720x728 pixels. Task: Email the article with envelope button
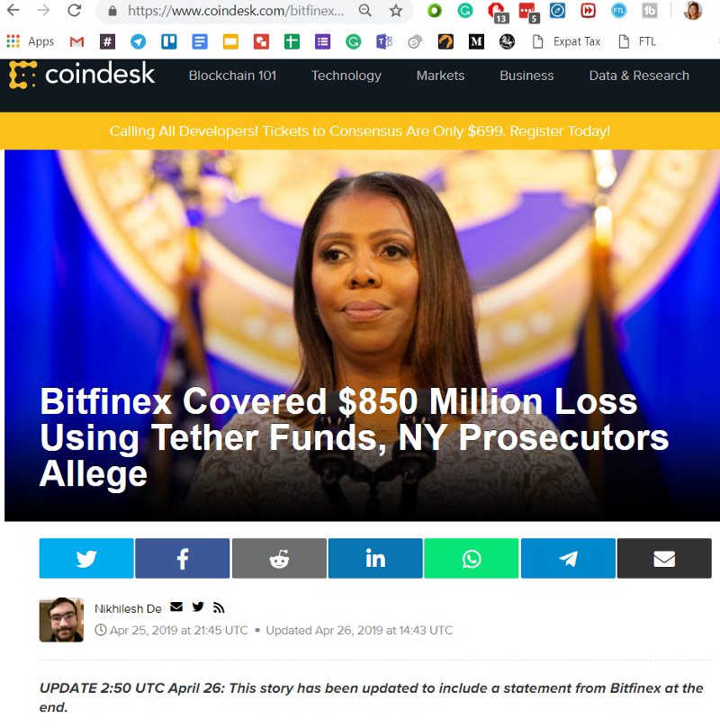[664, 558]
